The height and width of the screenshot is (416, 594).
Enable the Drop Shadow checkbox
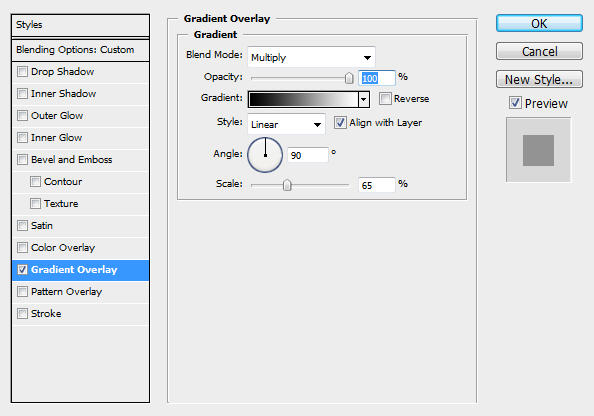22,72
